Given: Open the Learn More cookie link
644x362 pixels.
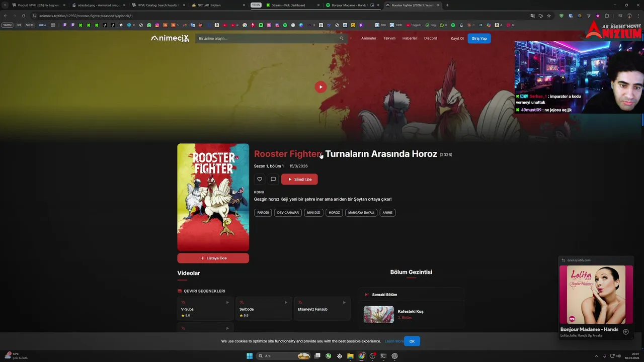Looking at the screenshot, I should 394,341.
